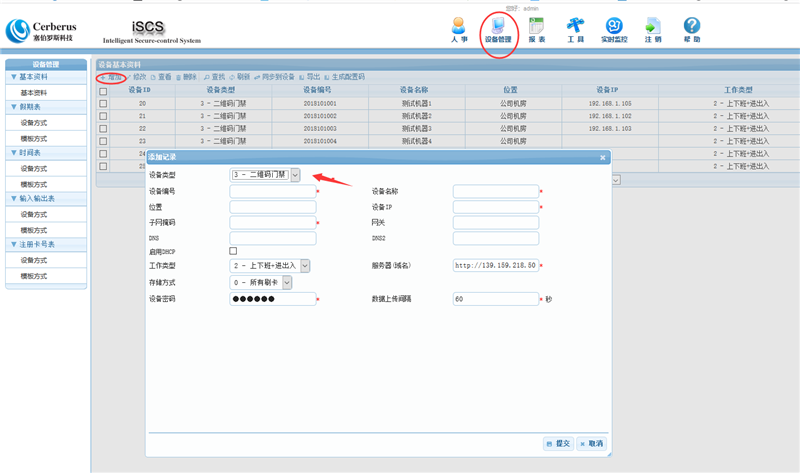Viewport: 800px width, 473px height.
Task: Click the 注销 (Logout) icon
Action: (653, 29)
